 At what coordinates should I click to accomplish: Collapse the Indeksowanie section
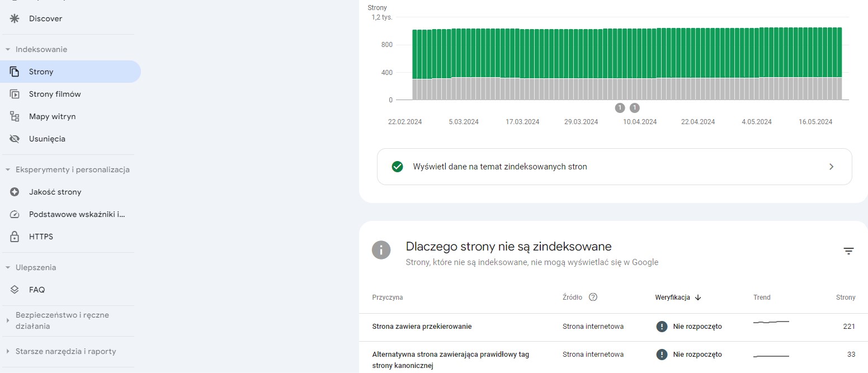(x=8, y=49)
